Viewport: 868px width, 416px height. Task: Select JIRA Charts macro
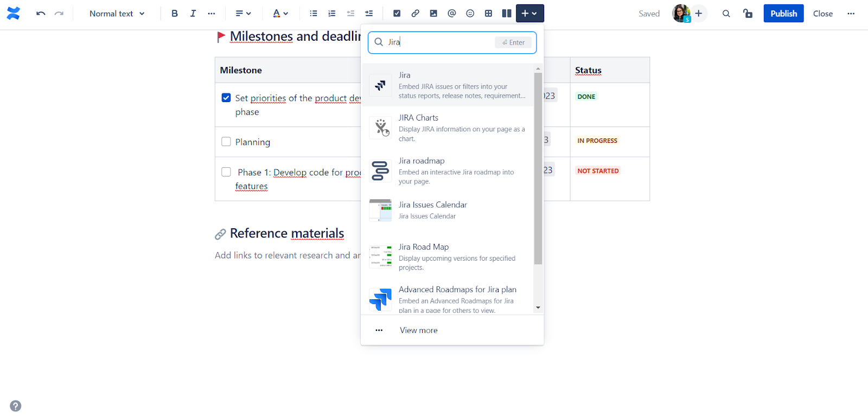pos(448,128)
